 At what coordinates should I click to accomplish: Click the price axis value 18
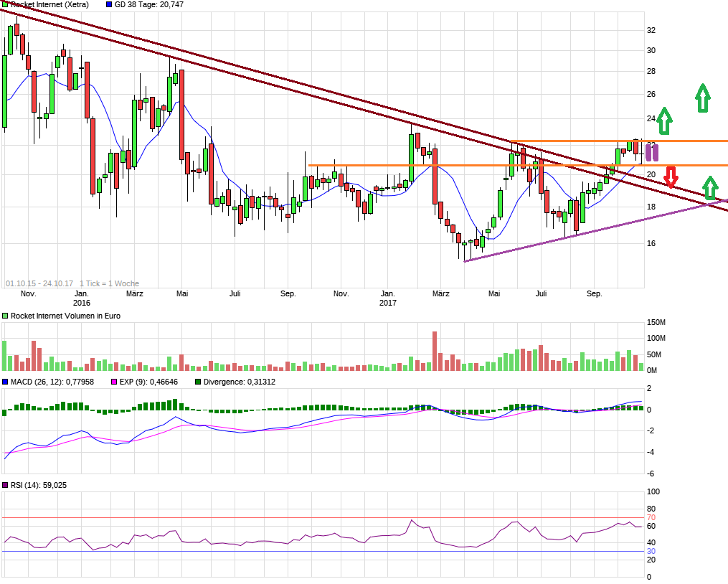[651, 207]
